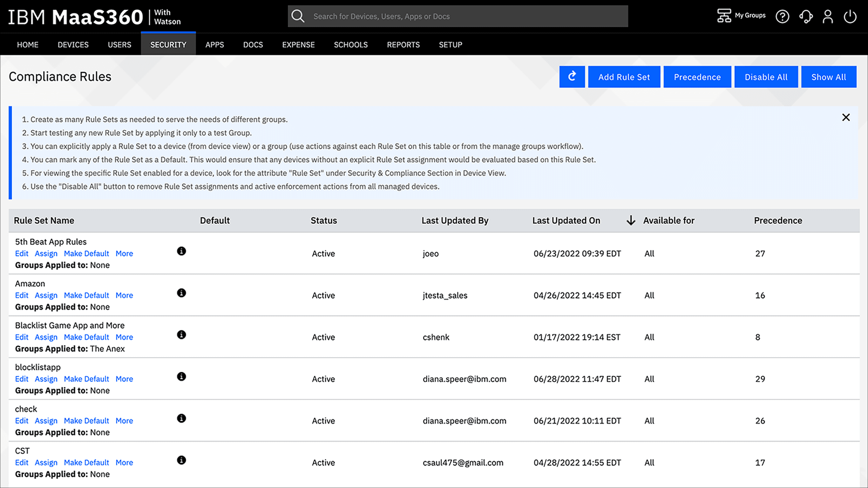Open the REPORTS menu

pyautogui.click(x=403, y=44)
